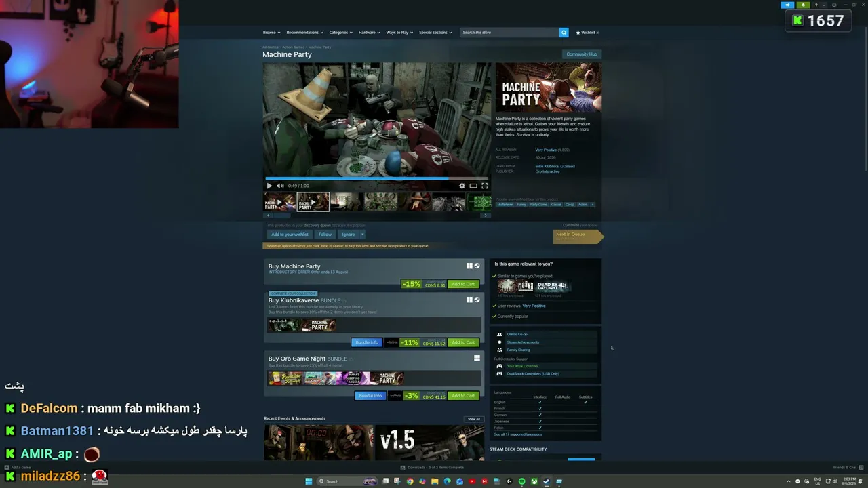
Task: Click publisher Oro Interactive link
Action: tap(547, 171)
